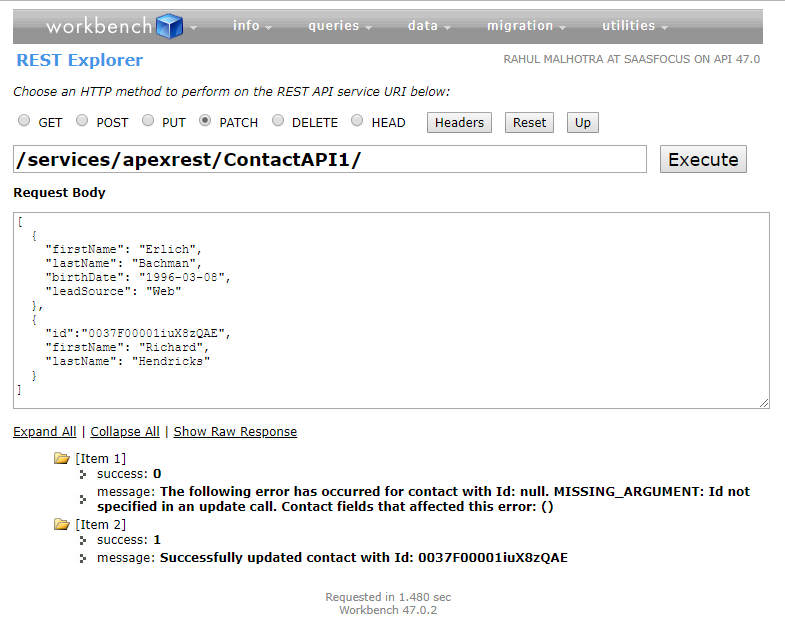This screenshot has width=785, height=625.
Task: Select the GET method radio button
Action: (x=24, y=120)
